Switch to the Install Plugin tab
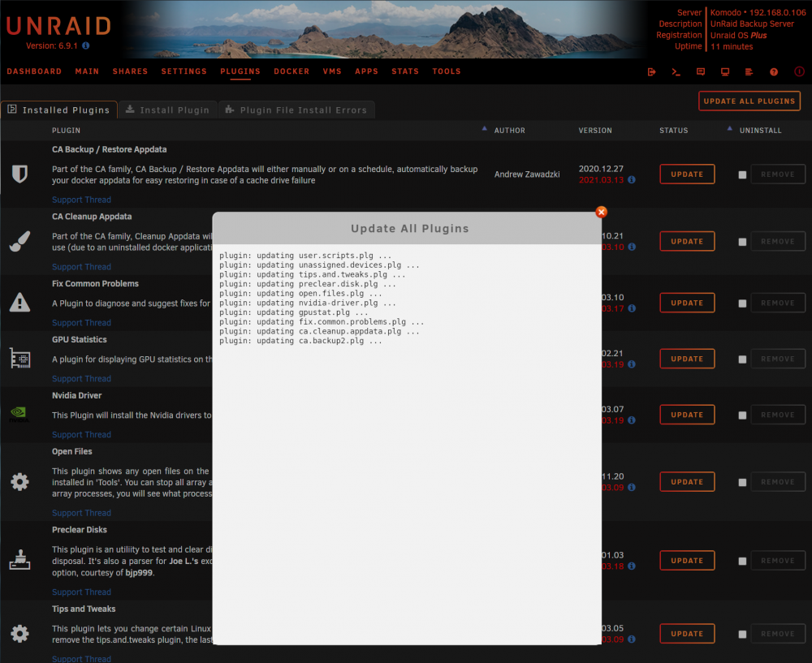This screenshot has height=663, width=812. (168, 110)
